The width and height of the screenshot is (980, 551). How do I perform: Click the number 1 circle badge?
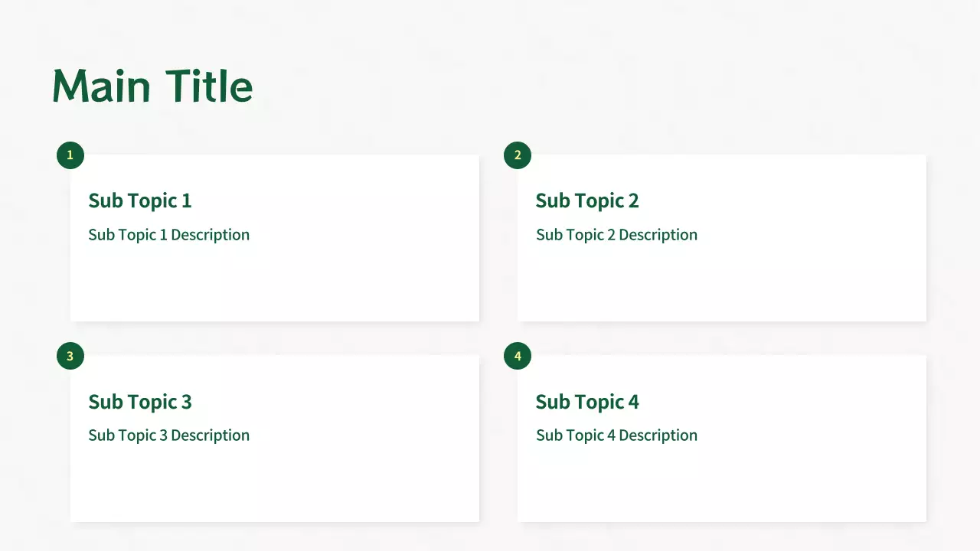[70, 155]
